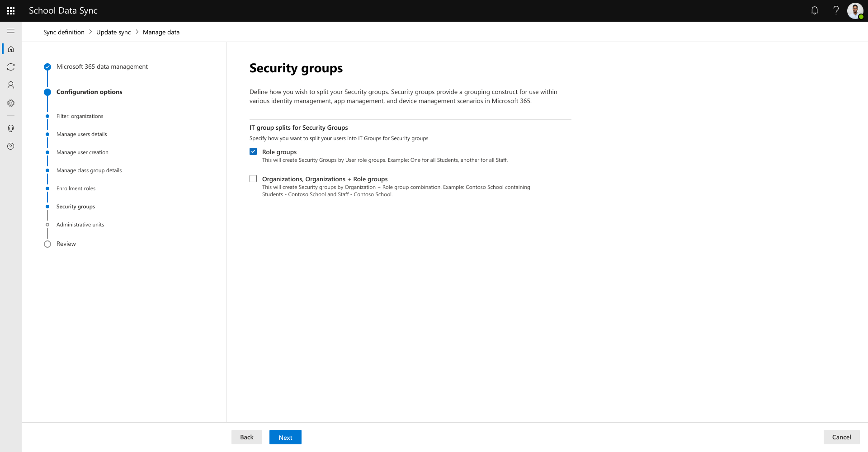Open the support headset icon in sidebar
The height and width of the screenshot is (452, 868).
11,128
